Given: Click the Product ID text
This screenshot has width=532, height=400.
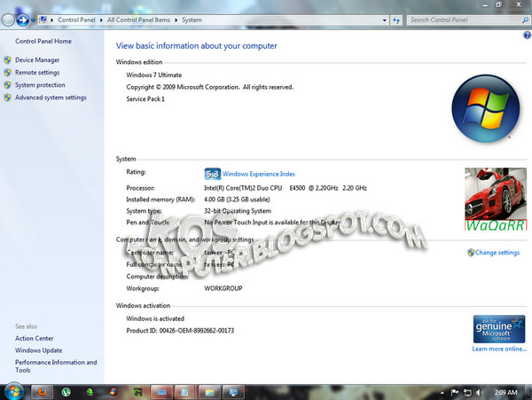Looking at the screenshot, I should point(180,331).
